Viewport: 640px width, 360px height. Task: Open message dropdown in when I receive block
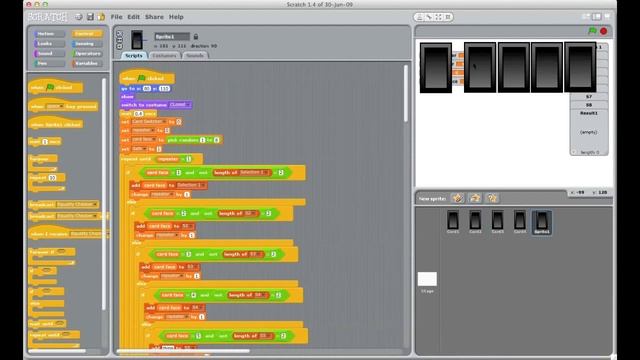[x=88, y=234]
